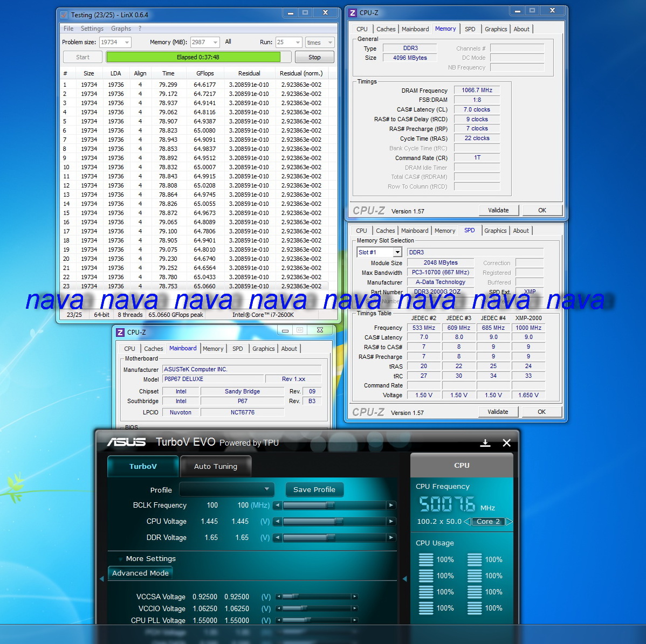This screenshot has width=646, height=644.
Task: Decrease CPU PLL Voltage with left arrow
Action: 279,620
